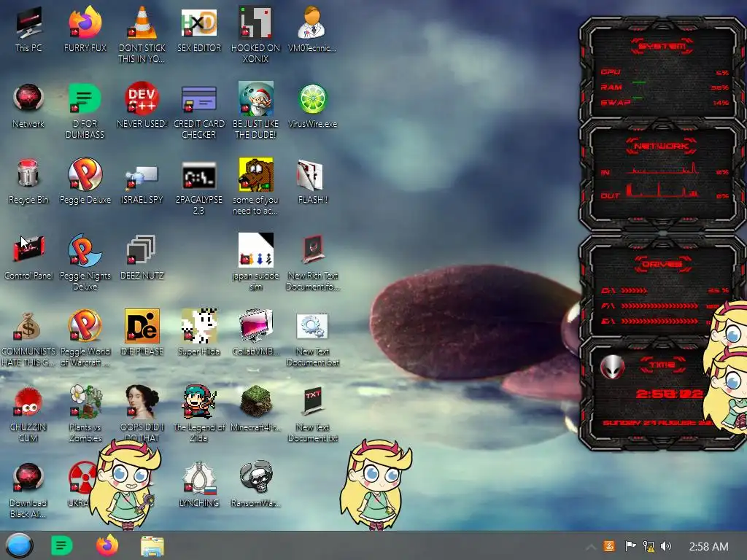The image size is (747, 560).
Task: Open File Explorer from the taskbar
Action: [152, 546]
